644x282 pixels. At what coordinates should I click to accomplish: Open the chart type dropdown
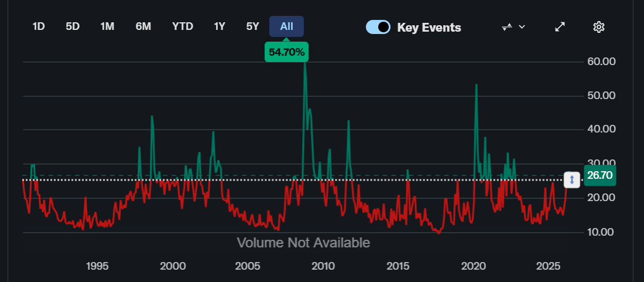513,27
